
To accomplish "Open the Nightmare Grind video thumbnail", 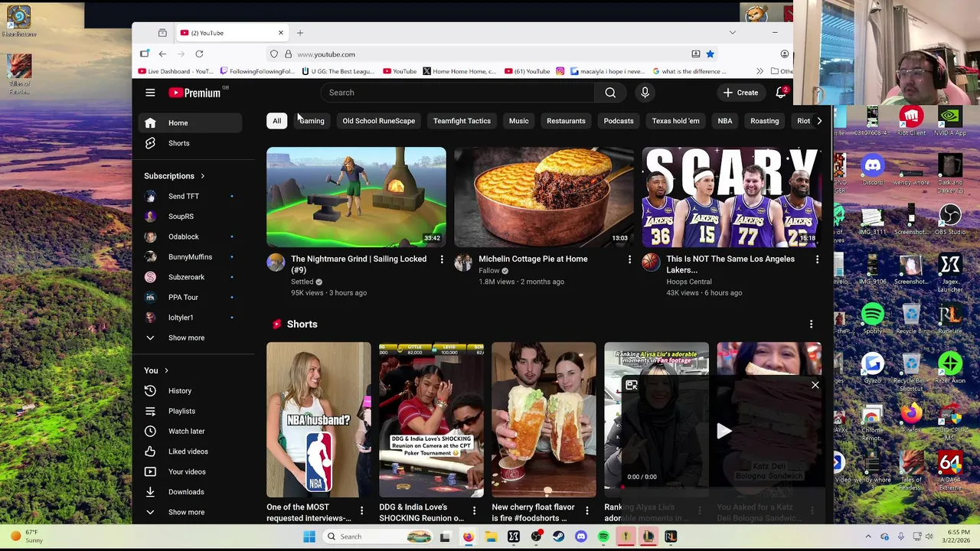I will point(356,197).
